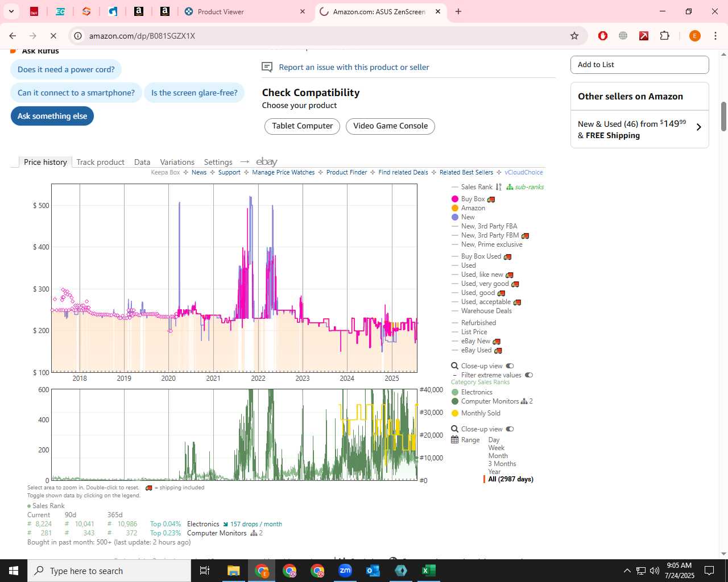728x582 pixels.
Task: Open Report an issue with this product link
Action: (x=354, y=67)
